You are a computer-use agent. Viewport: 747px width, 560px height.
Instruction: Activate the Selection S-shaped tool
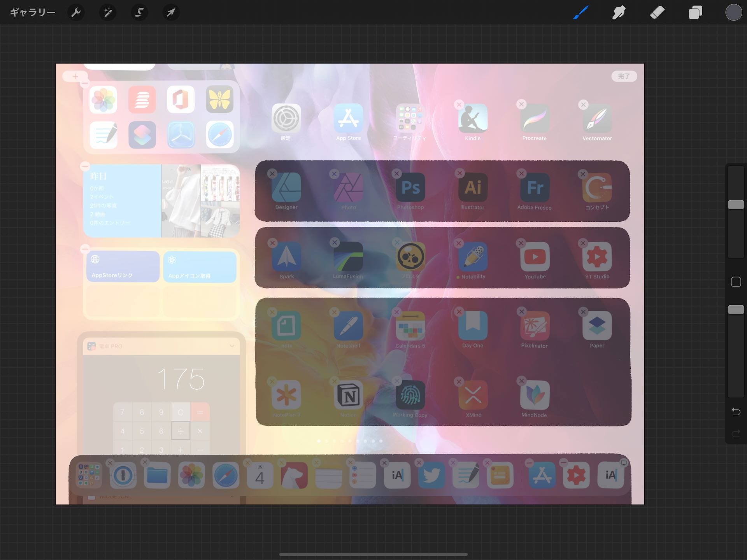139,12
